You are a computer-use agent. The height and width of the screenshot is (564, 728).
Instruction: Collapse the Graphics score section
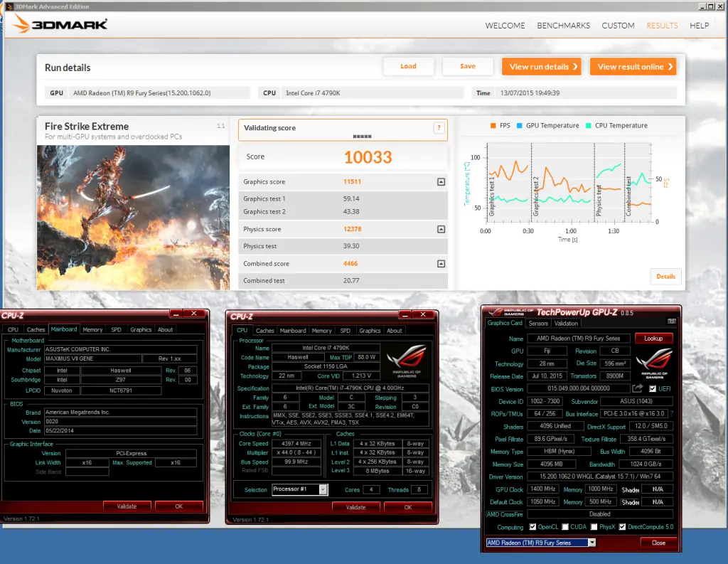[x=441, y=181]
